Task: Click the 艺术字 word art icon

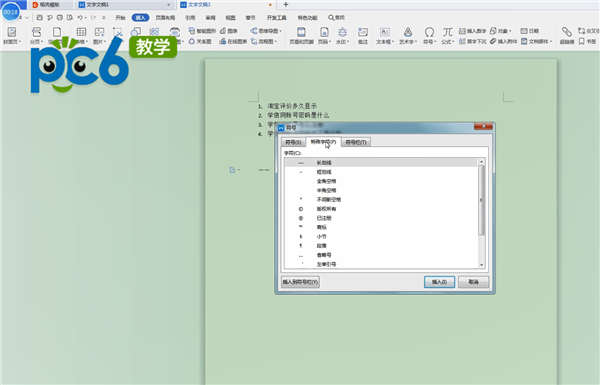Action: pyautogui.click(x=408, y=32)
